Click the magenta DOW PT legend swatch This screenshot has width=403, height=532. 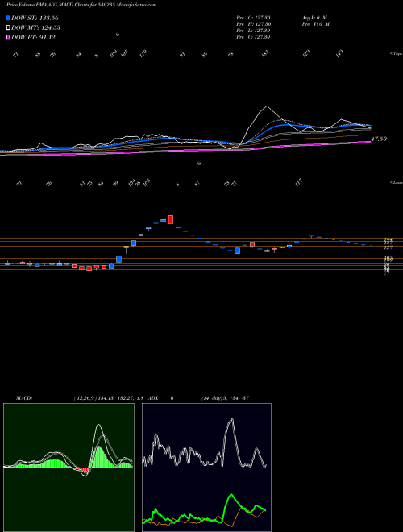pos(8,37)
